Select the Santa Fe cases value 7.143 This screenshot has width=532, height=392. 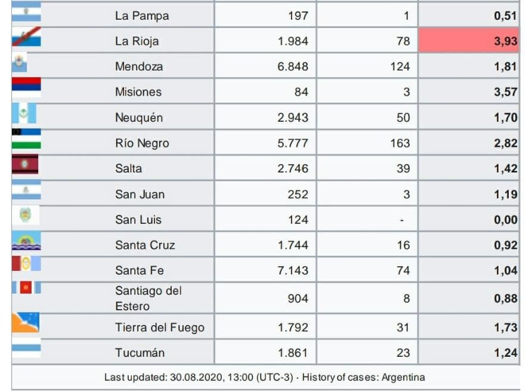tap(293, 270)
